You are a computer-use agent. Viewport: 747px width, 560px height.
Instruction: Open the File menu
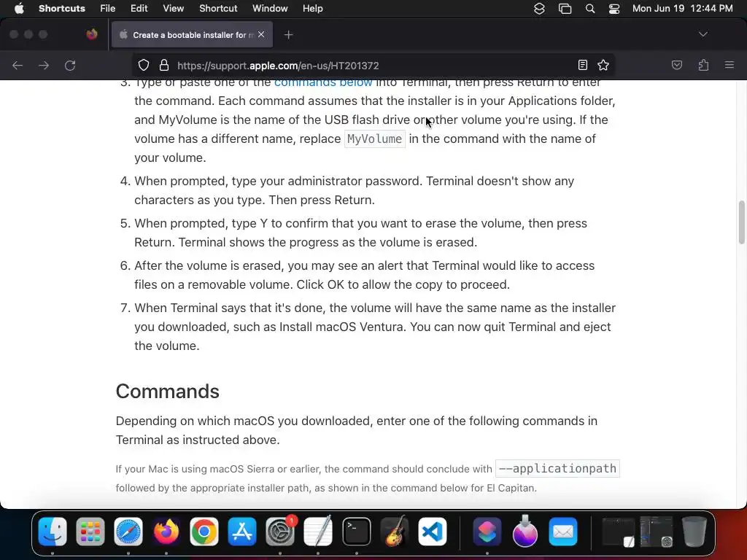coord(108,9)
